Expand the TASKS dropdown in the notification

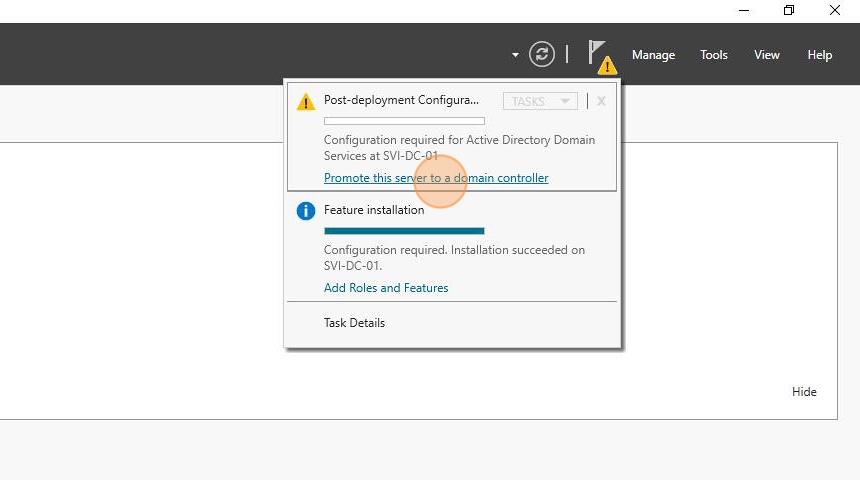pyautogui.click(x=540, y=101)
